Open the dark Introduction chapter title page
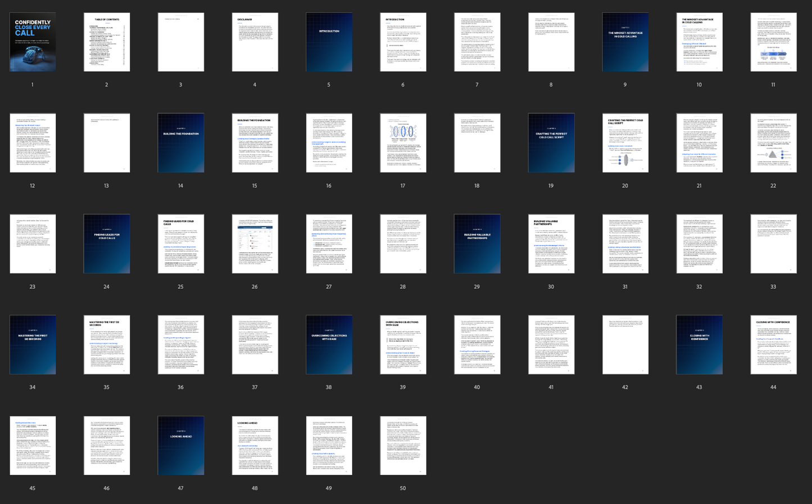Screen dimensions: 812x504 click(x=329, y=42)
